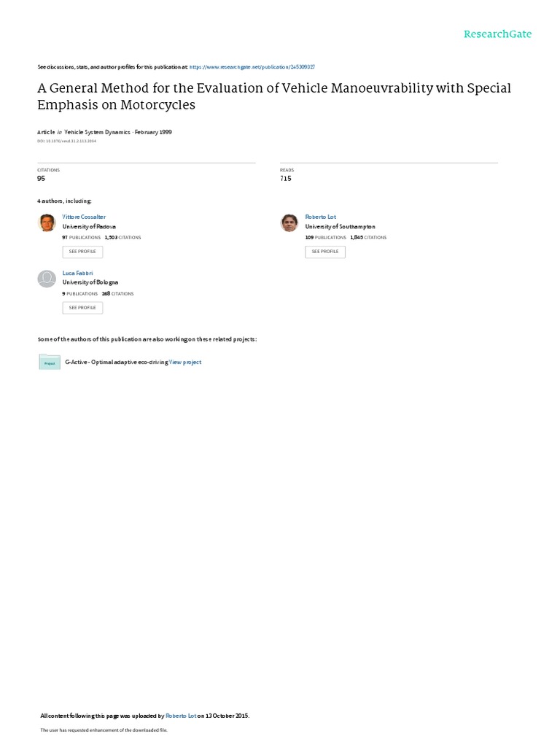The height and width of the screenshot is (747, 560).
Task: Click See Profile under Luca Fabbri
Action: pos(82,308)
